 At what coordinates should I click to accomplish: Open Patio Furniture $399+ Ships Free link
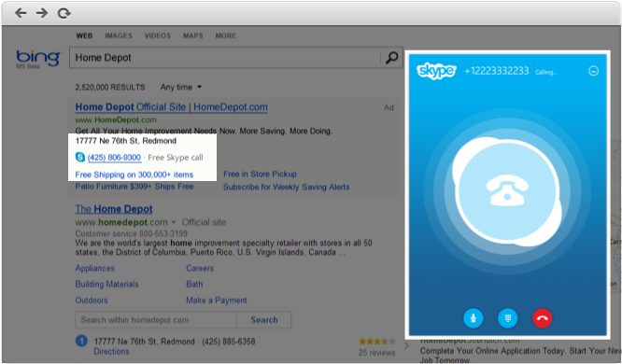pyautogui.click(x=134, y=187)
